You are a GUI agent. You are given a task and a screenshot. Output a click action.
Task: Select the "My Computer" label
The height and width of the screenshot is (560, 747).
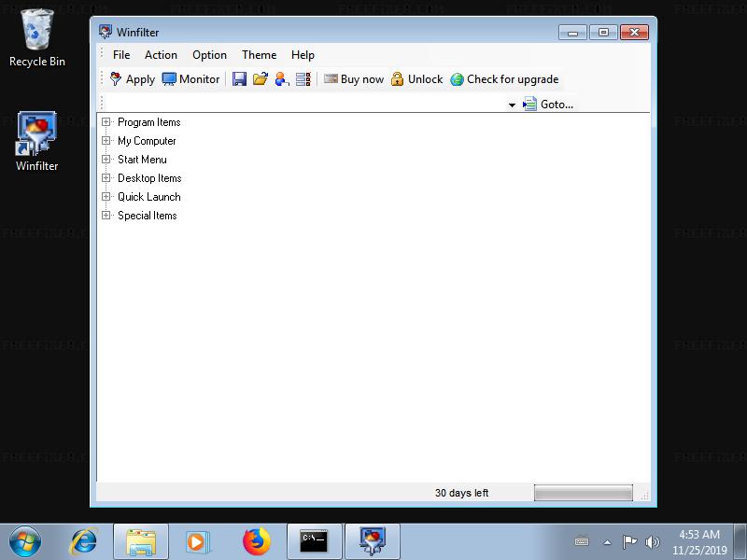pyautogui.click(x=147, y=141)
